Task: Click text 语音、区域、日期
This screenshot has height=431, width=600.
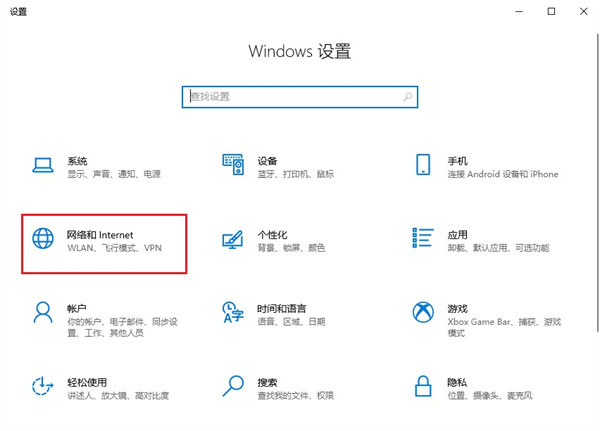Action: point(291,322)
